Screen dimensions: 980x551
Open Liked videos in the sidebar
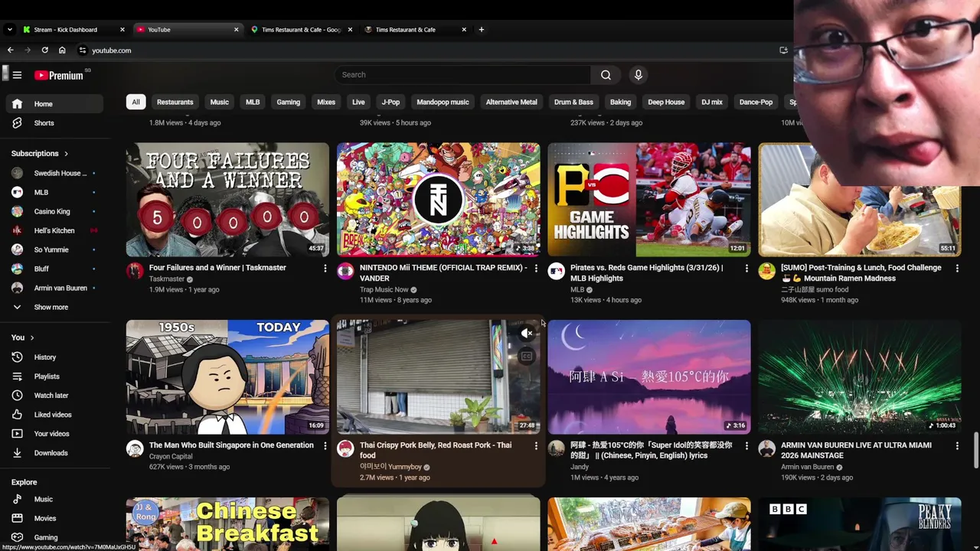point(54,415)
